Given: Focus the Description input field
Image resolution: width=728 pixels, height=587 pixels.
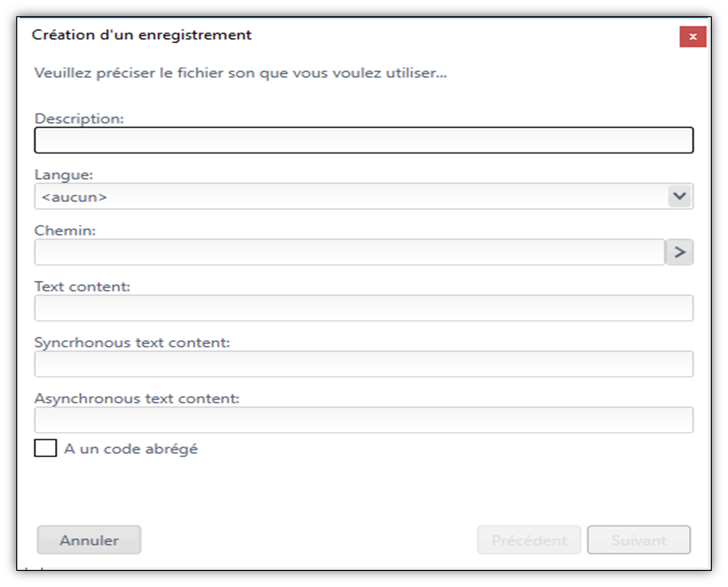Looking at the screenshot, I should [x=364, y=140].
